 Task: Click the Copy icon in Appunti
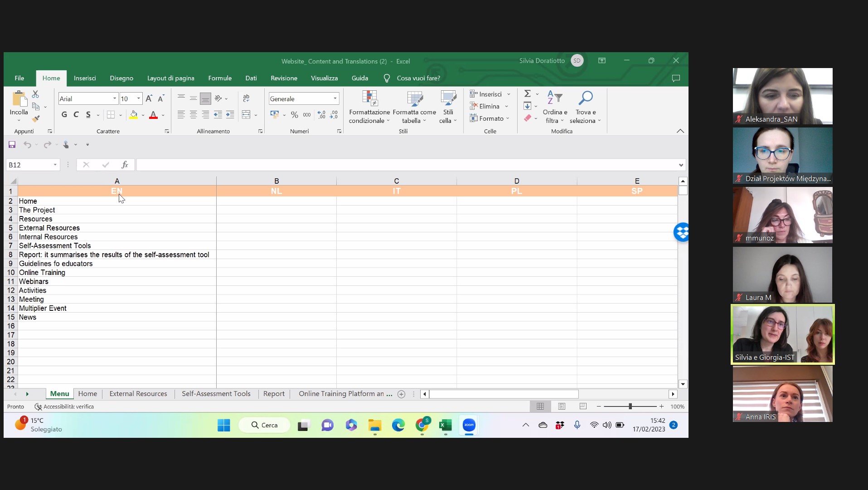[x=36, y=106]
